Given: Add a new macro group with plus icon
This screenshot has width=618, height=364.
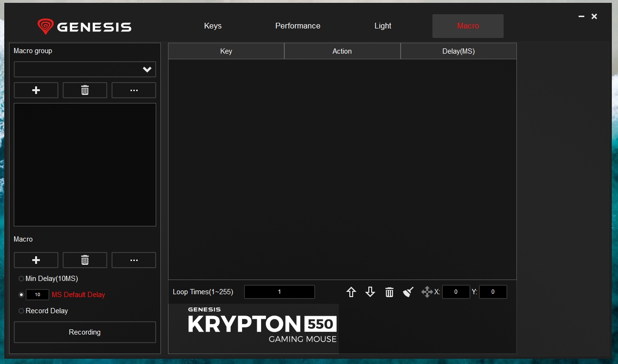Looking at the screenshot, I should pyautogui.click(x=36, y=90).
